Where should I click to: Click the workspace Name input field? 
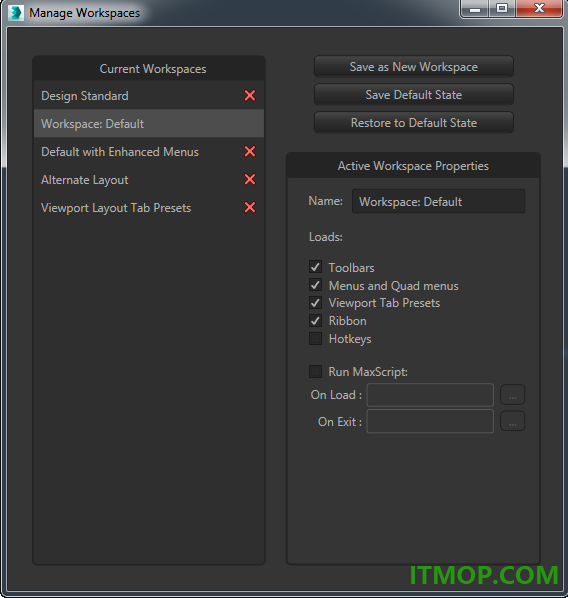pos(439,201)
